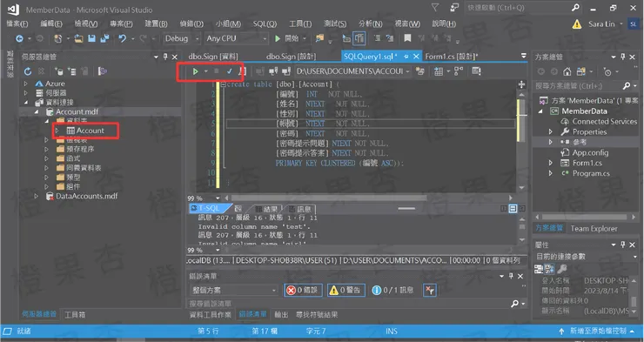
Task: Expand the Properties node in Solution Explorer
Action: pyautogui.click(x=551, y=131)
